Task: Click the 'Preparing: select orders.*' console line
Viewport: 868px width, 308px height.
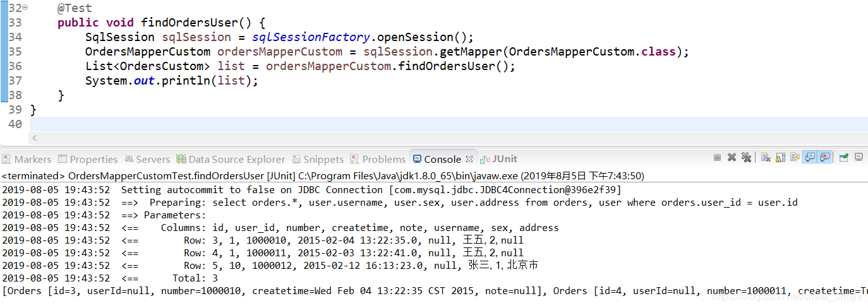Action: tap(400, 202)
